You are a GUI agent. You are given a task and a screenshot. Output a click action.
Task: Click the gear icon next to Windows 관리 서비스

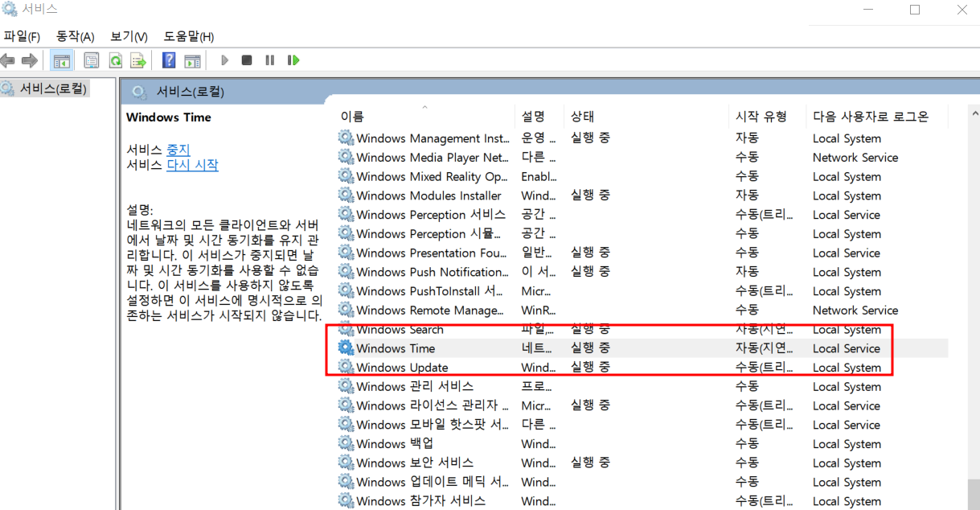pyautogui.click(x=346, y=387)
